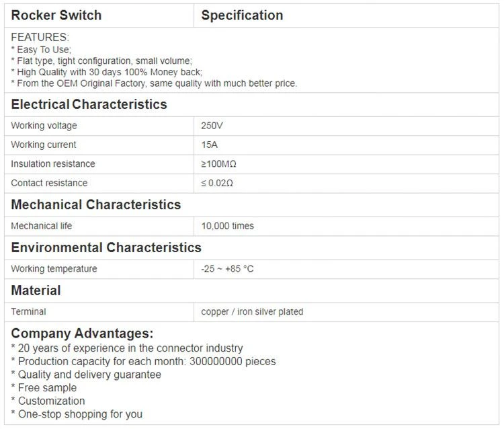Click the Environmental Characteristics heading
This screenshot has height=429, width=504.
coord(106,247)
